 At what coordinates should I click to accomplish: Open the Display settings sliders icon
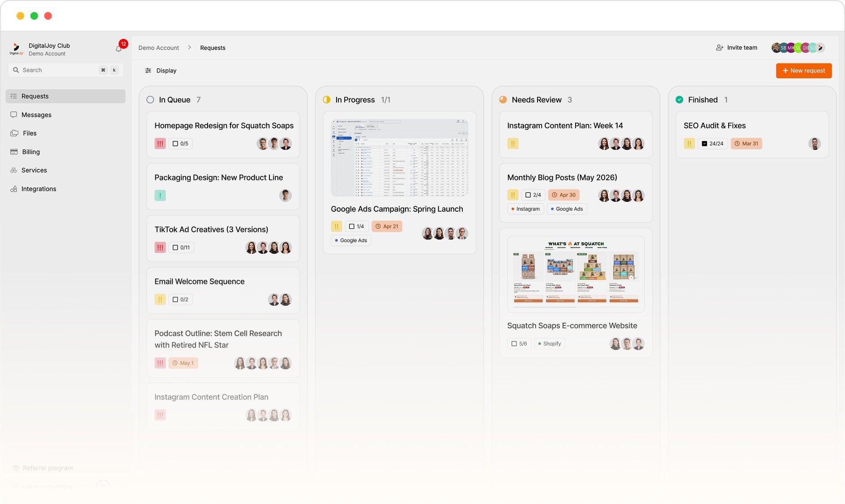pyautogui.click(x=148, y=70)
